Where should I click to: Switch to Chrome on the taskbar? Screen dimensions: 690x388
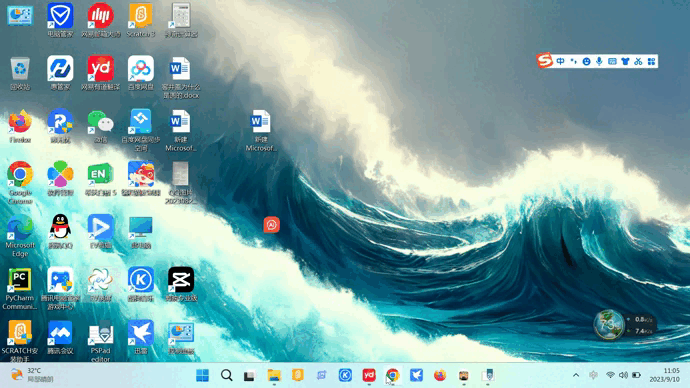(x=393, y=375)
